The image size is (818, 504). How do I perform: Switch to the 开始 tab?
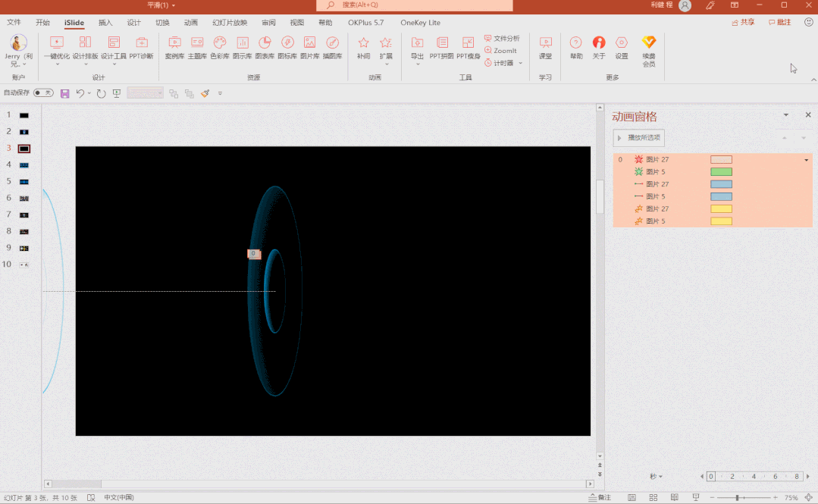42,23
